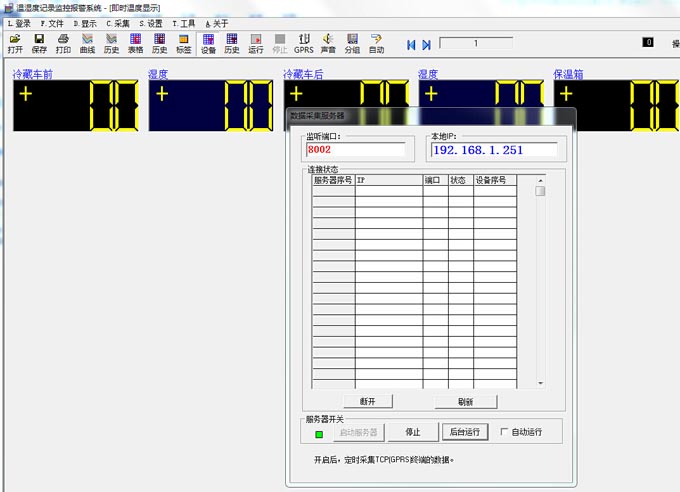Click the 设备序号 column header
The width and height of the screenshot is (680, 492).
495,180
